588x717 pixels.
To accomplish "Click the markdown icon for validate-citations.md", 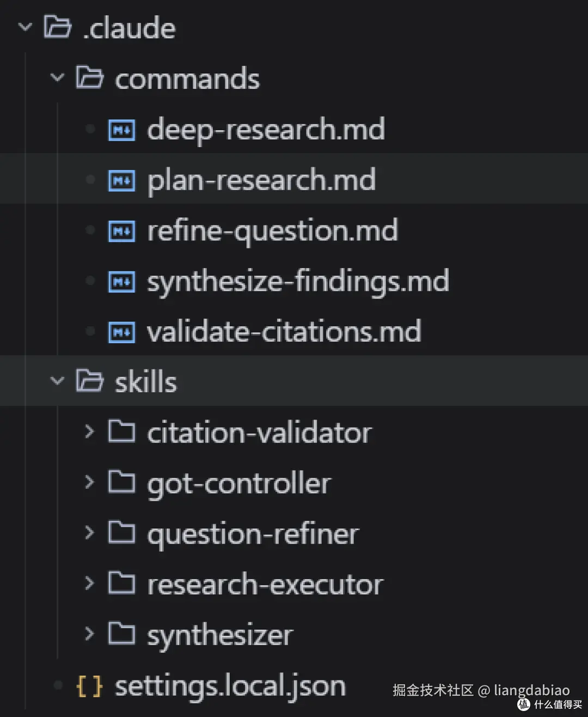I will click(x=121, y=331).
